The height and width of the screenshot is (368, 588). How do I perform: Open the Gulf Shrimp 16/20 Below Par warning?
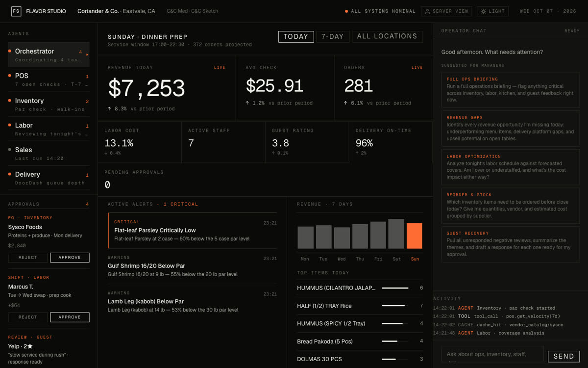click(192, 266)
